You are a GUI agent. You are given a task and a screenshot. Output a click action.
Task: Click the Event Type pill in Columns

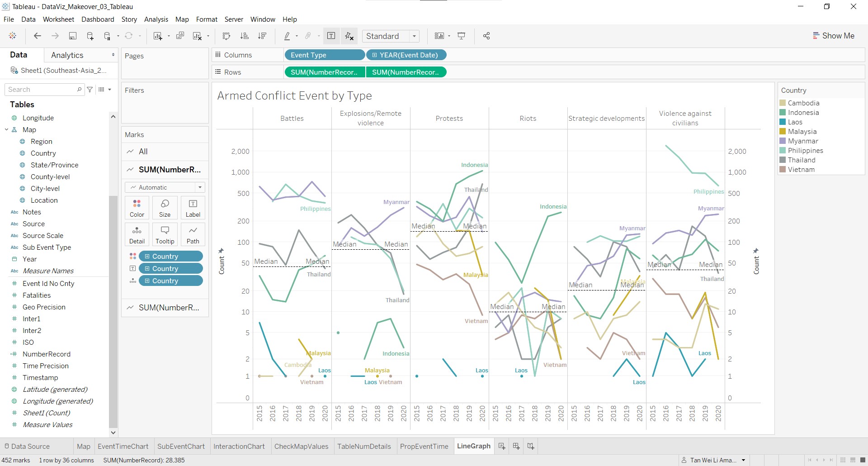[x=324, y=55]
